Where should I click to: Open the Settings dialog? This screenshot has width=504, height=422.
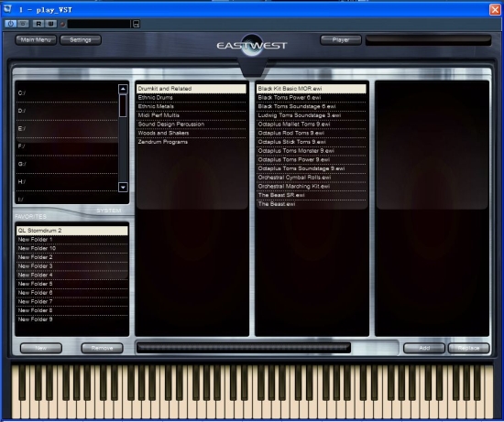[x=81, y=40]
